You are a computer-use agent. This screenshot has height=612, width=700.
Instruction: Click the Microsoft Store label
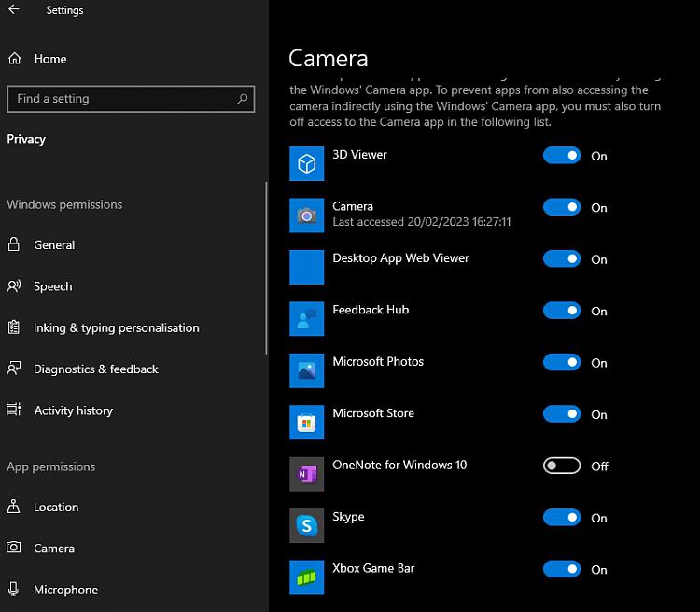click(x=373, y=413)
